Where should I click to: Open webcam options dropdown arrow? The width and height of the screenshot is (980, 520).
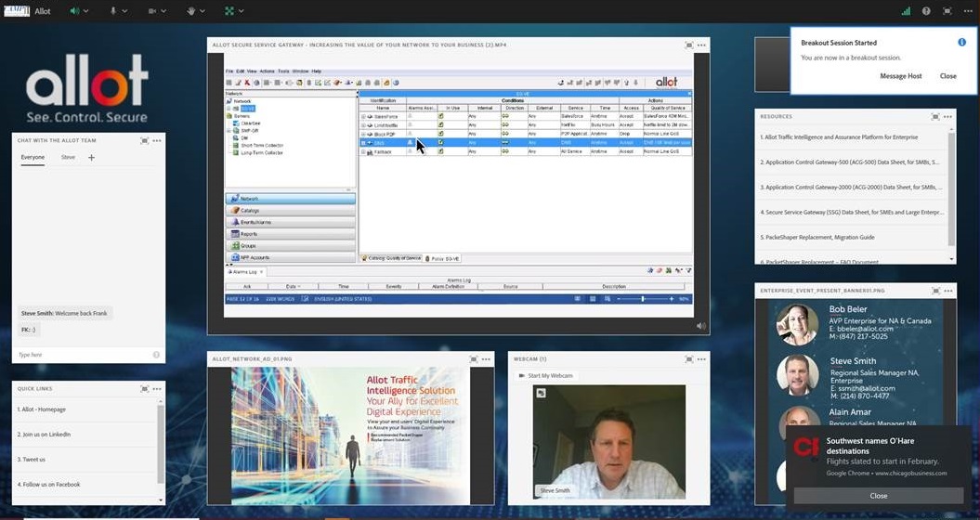click(x=163, y=11)
